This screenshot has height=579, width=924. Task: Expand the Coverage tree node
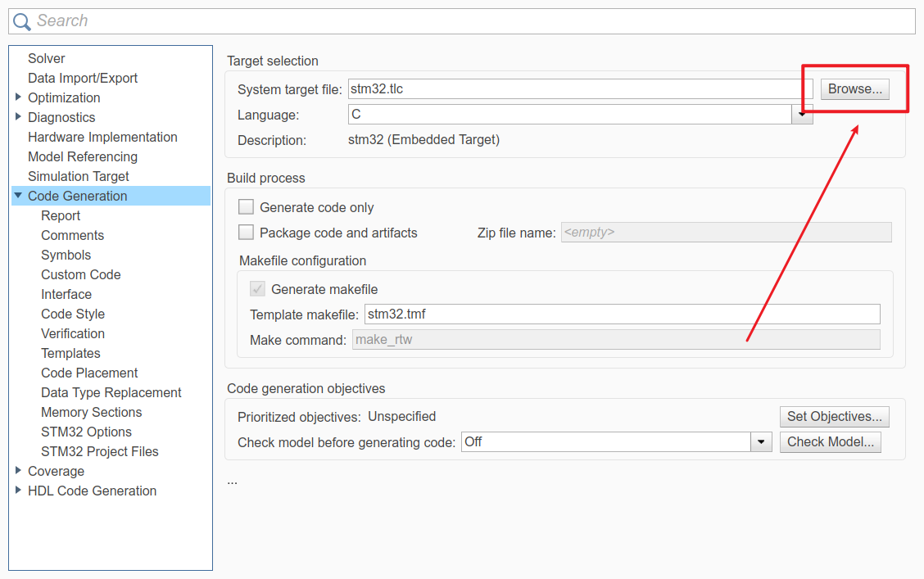[x=19, y=471]
